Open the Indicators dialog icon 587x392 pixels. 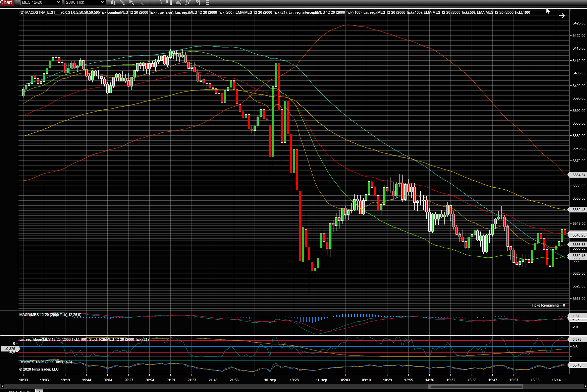pyautogui.click(x=178, y=3)
